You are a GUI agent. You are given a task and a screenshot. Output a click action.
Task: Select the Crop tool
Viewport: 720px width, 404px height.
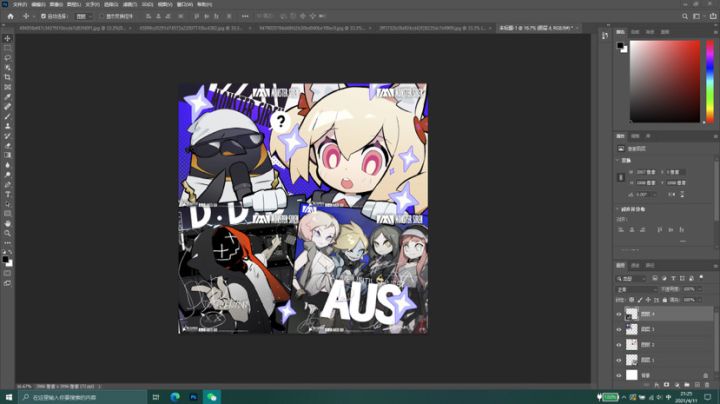[7, 77]
